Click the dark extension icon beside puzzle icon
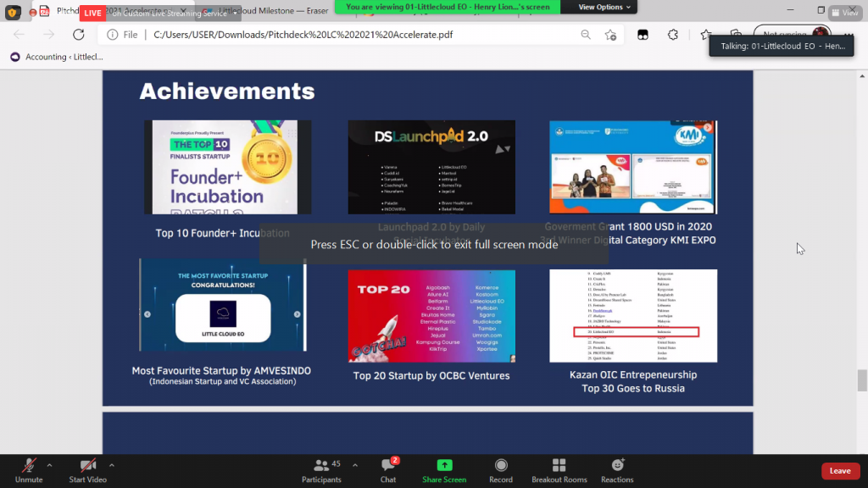 [x=643, y=34]
